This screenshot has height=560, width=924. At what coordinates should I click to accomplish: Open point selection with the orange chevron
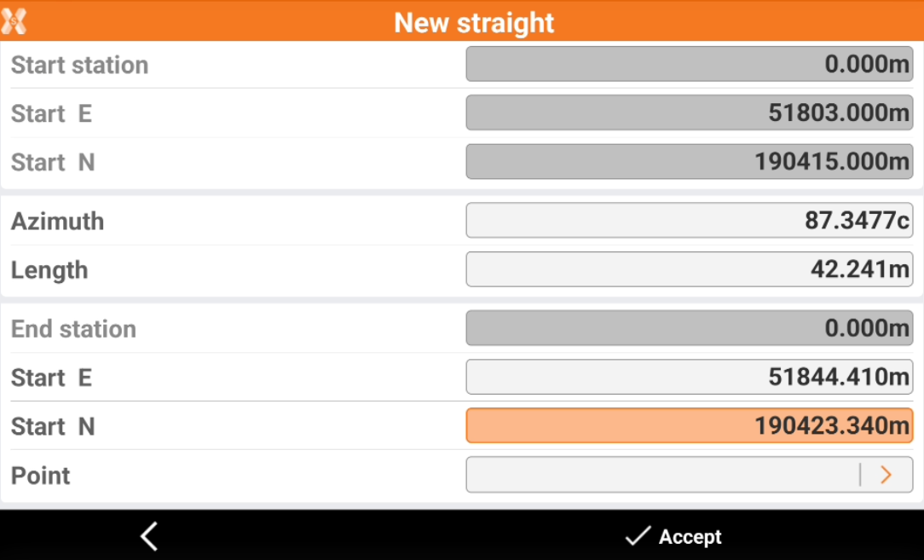(x=886, y=475)
